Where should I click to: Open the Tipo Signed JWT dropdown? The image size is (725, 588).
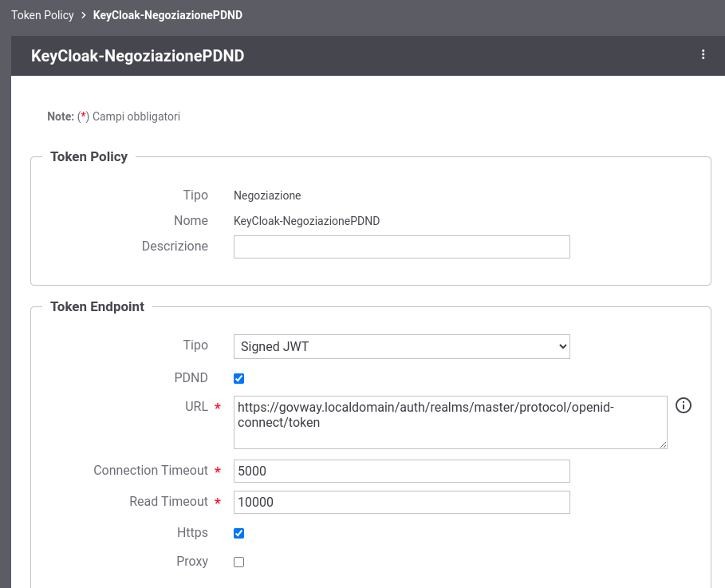(x=402, y=346)
